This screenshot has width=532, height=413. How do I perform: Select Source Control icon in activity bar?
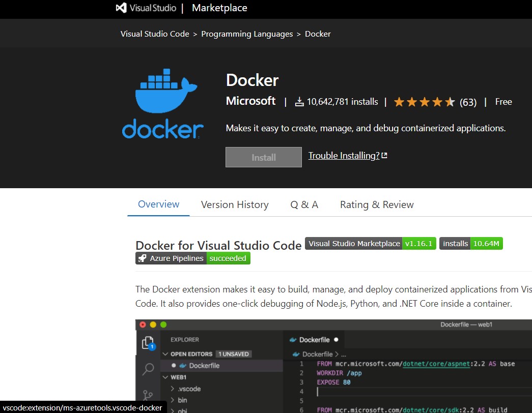tap(148, 395)
